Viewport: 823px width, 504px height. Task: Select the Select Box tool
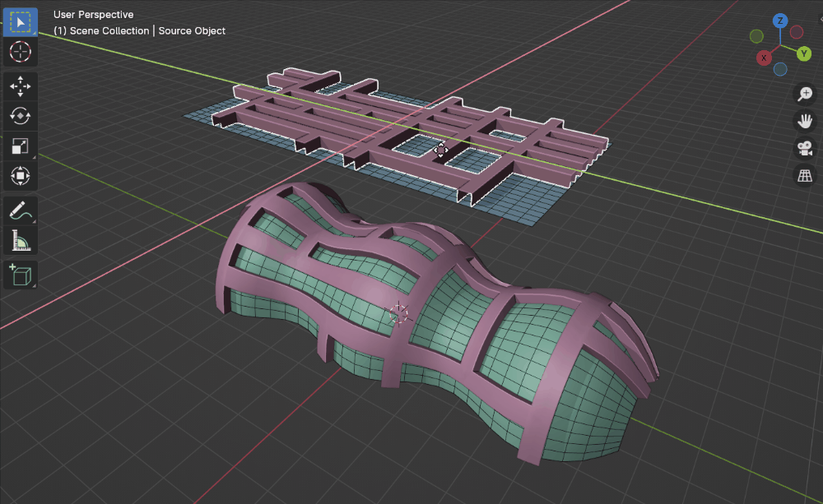coord(20,22)
